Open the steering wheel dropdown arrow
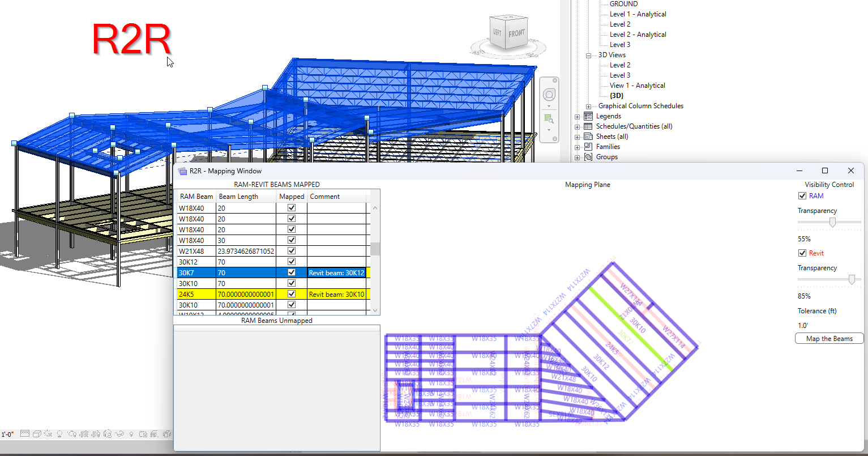The image size is (868, 456). point(549,106)
